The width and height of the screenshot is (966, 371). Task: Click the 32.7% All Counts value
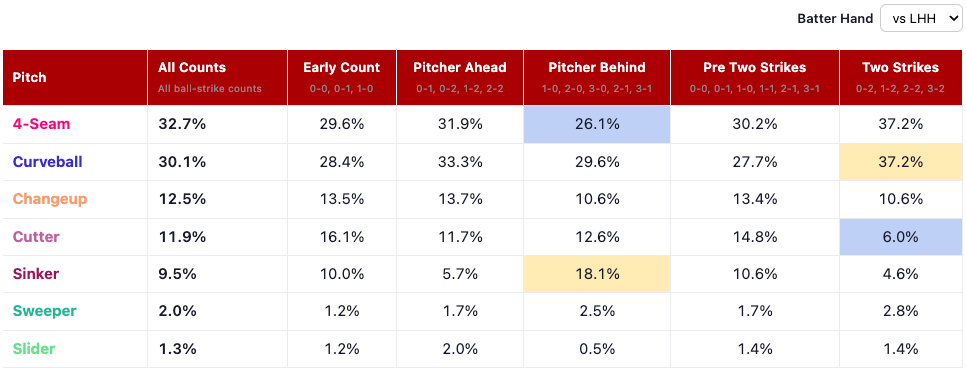click(182, 124)
